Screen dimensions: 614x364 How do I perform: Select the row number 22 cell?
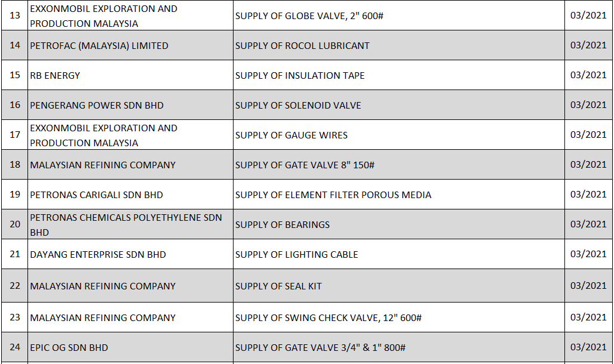(15, 286)
